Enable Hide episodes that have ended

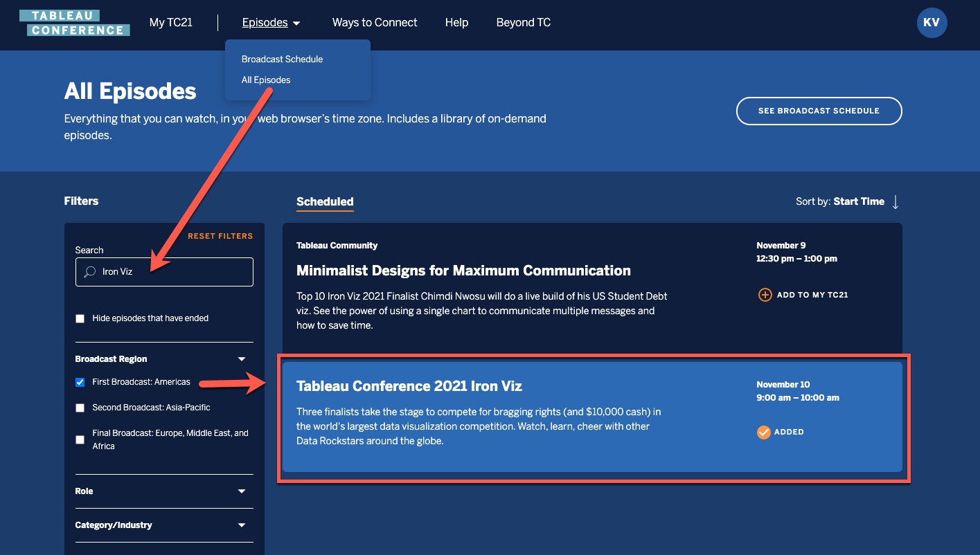(x=80, y=318)
